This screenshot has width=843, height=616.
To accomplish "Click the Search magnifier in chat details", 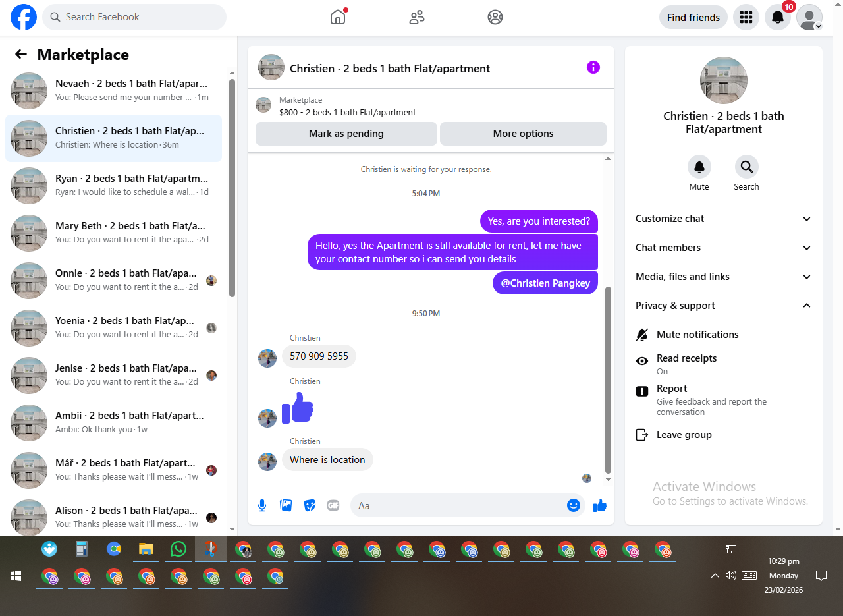I will pos(746,167).
